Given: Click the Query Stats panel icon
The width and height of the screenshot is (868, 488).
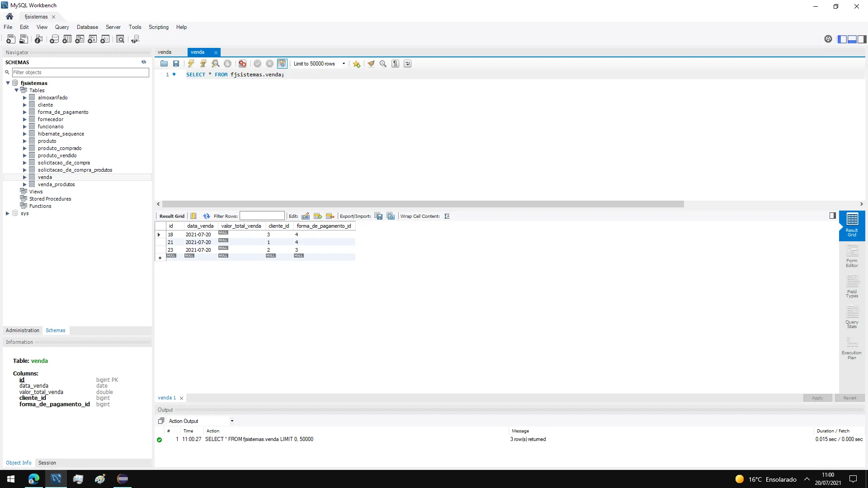Looking at the screenshot, I should (852, 318).
